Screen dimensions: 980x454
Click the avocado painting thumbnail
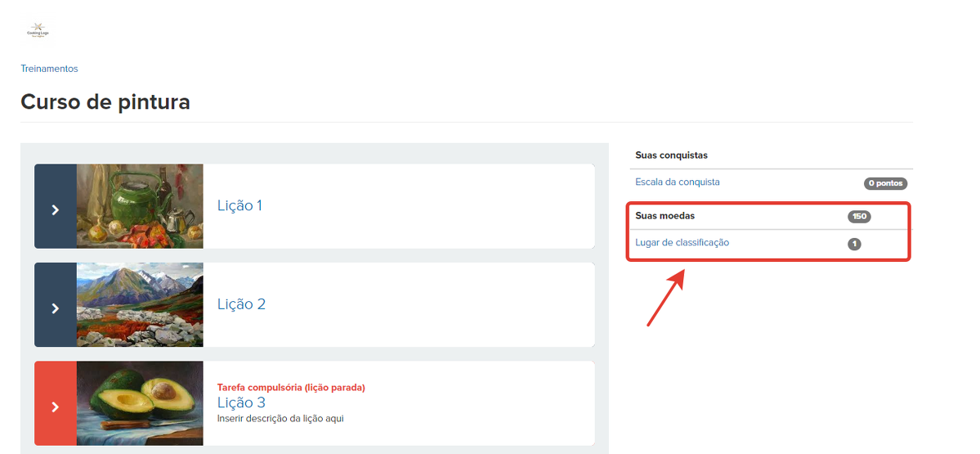point(140,403)
